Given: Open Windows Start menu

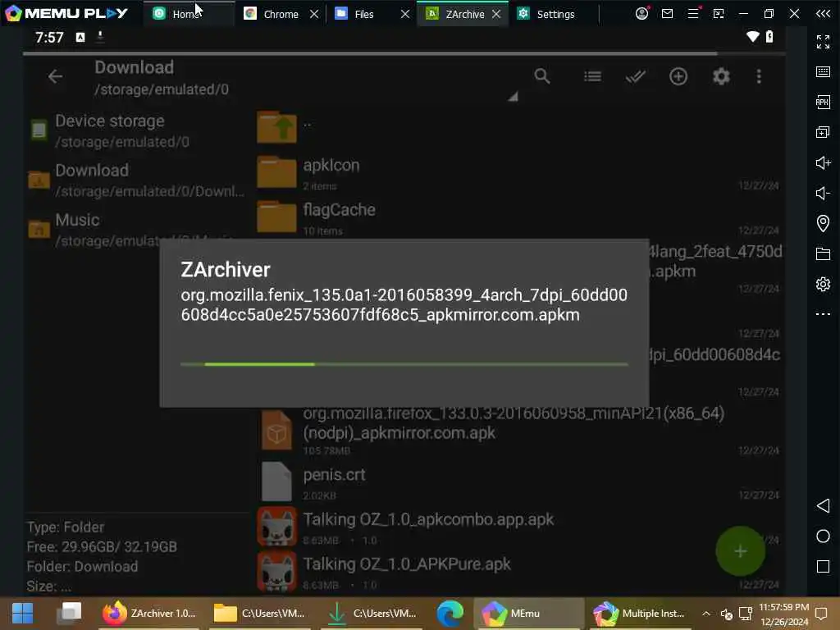Looking at the screenshot, I should (x=22, y=614).
